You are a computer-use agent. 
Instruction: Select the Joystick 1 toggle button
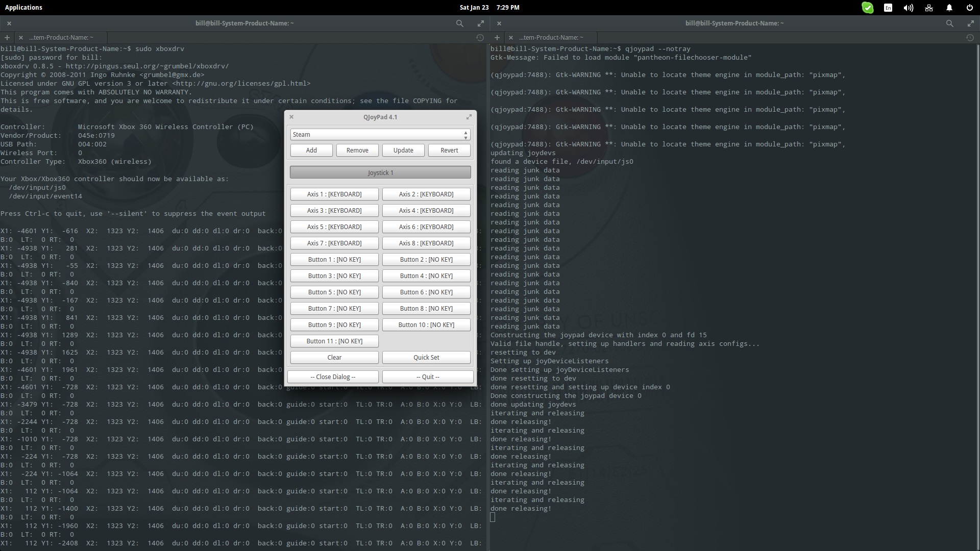(380, 172)
